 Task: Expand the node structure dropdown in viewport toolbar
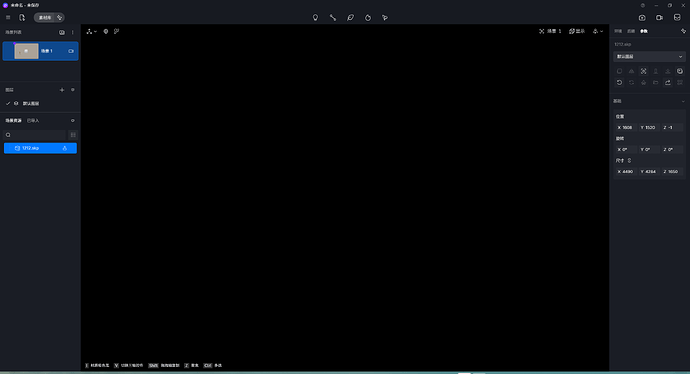click(92, 31)
